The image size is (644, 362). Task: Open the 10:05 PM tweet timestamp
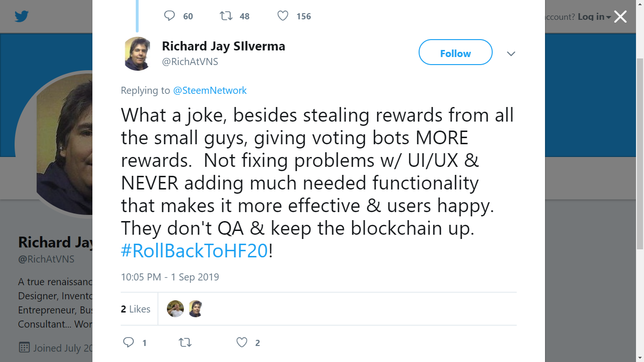(170, 277)
